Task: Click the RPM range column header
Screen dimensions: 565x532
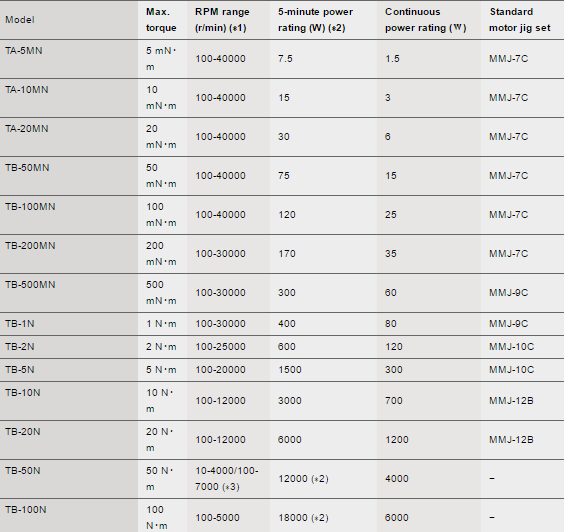Action: pos(222,19)
